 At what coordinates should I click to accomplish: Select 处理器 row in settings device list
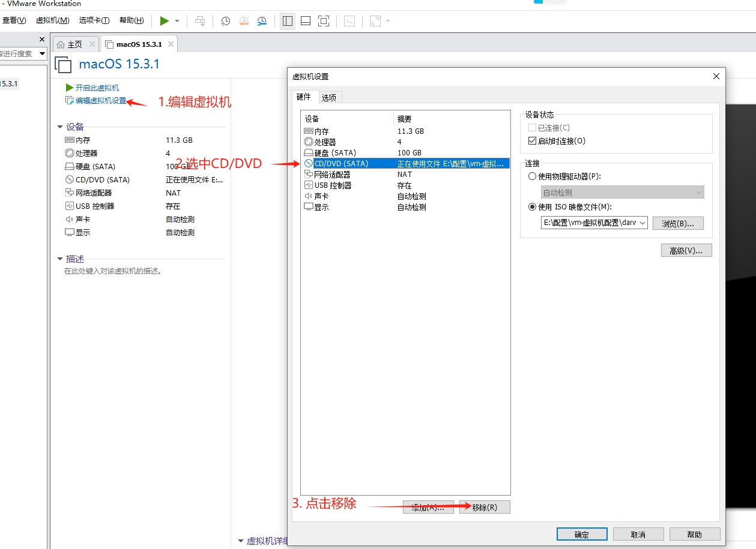pos(405,142)
